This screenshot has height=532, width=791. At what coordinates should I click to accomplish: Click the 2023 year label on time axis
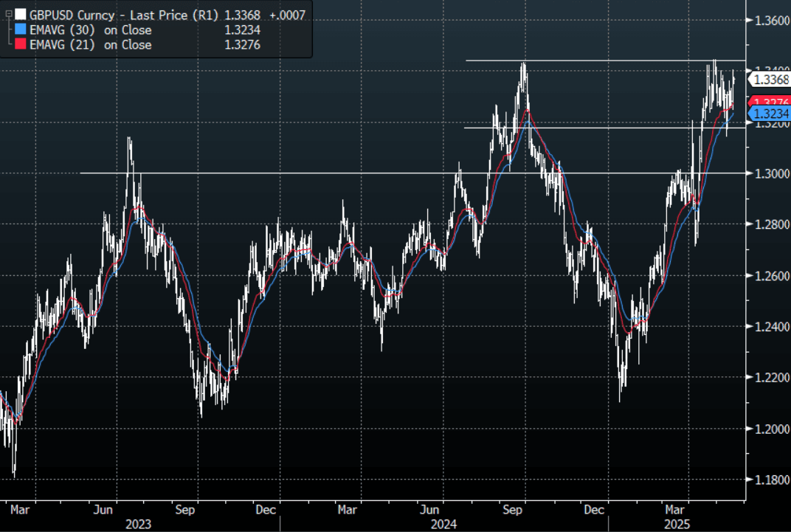click(x=138, y=523)
